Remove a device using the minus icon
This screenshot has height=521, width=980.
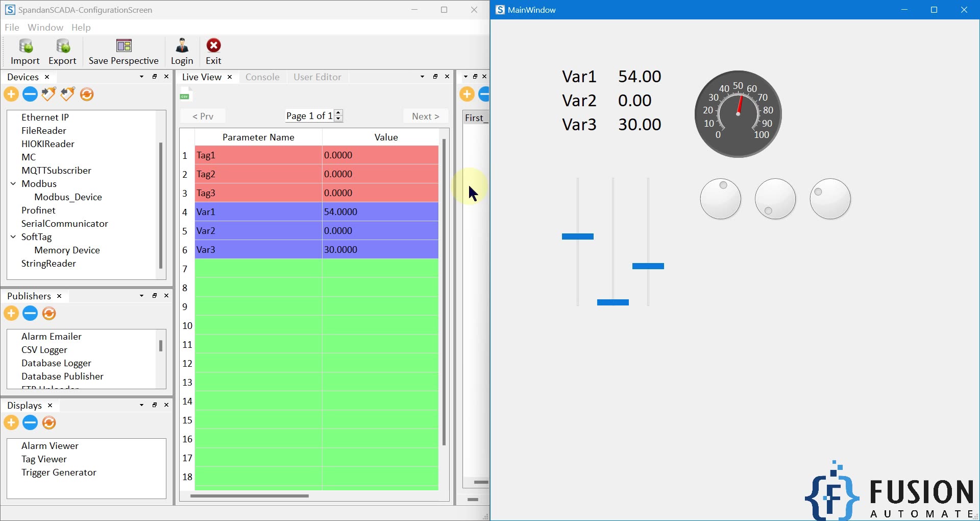coord(30,94)
